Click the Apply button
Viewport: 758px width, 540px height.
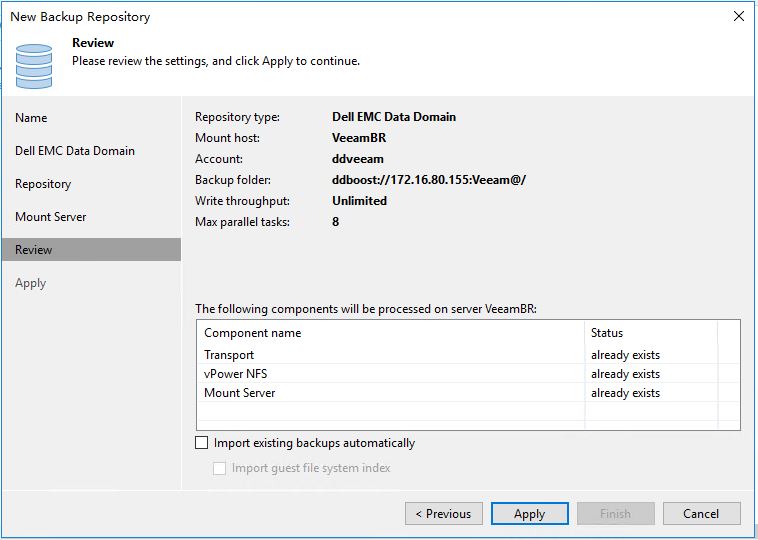point(529,513)
